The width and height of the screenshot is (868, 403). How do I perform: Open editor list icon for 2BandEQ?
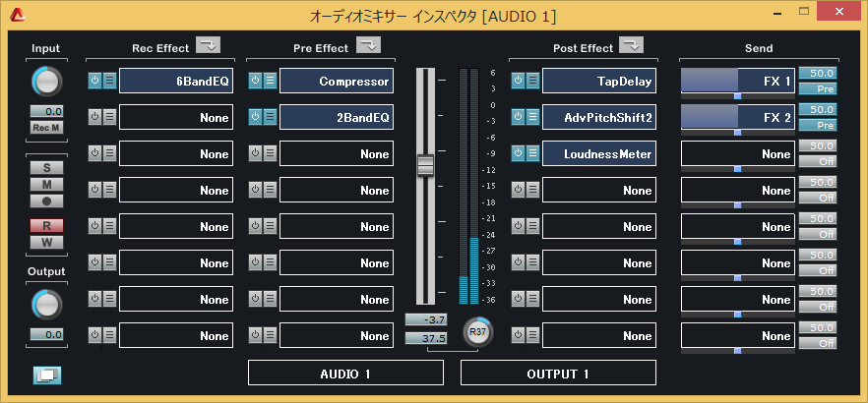270,117
